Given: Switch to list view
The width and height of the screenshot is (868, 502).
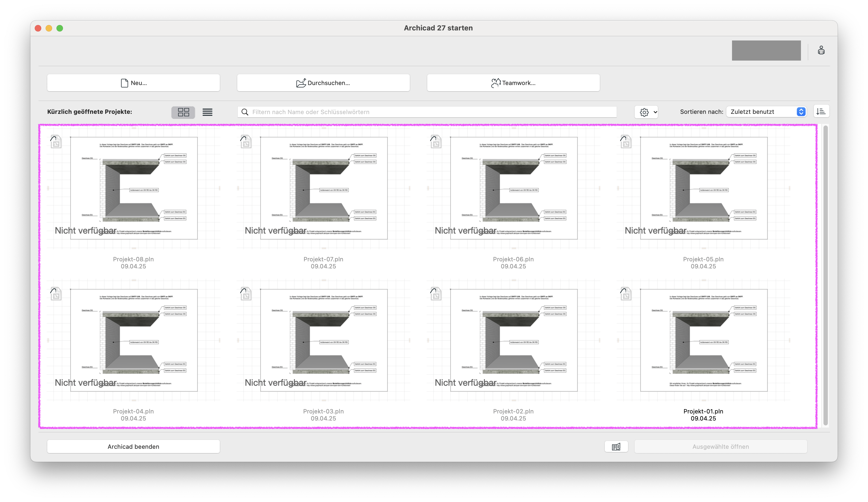Looking at the screenshot, I should pyautogui.click(x=207, y=112).
